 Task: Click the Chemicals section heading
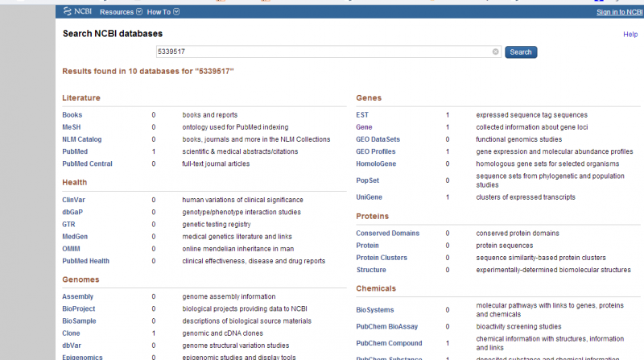pos(376,288)
